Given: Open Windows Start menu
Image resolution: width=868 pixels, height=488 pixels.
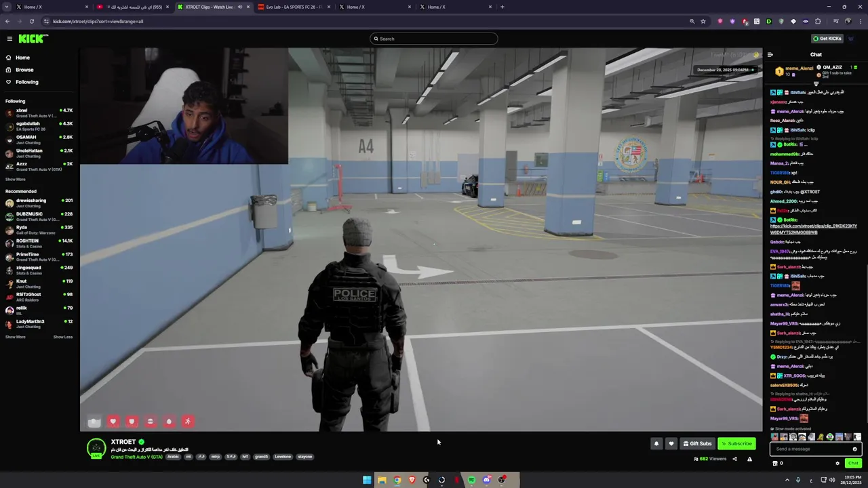Looking at the screenshot, I should click(367, 480).
